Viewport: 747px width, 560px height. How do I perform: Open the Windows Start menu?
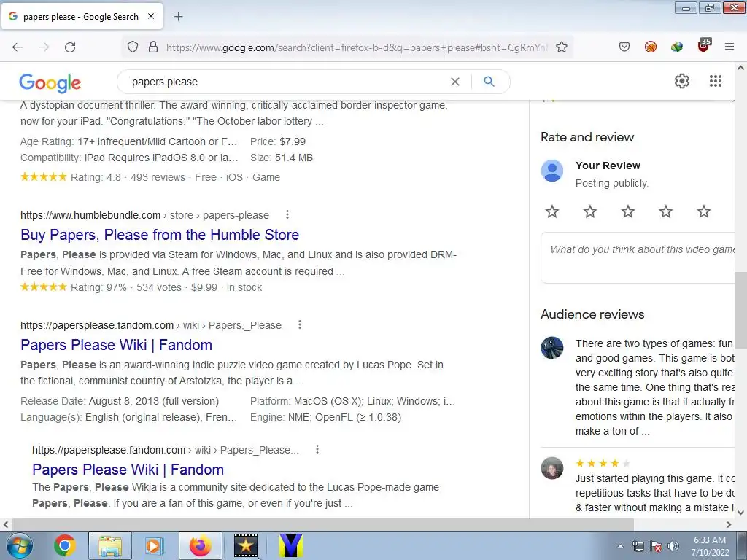pyautogui.click(x=20, y=545)
